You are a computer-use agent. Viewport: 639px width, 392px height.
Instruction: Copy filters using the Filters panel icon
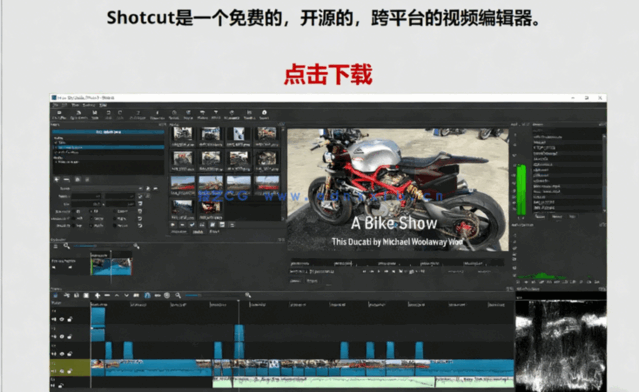coord(77,179)
